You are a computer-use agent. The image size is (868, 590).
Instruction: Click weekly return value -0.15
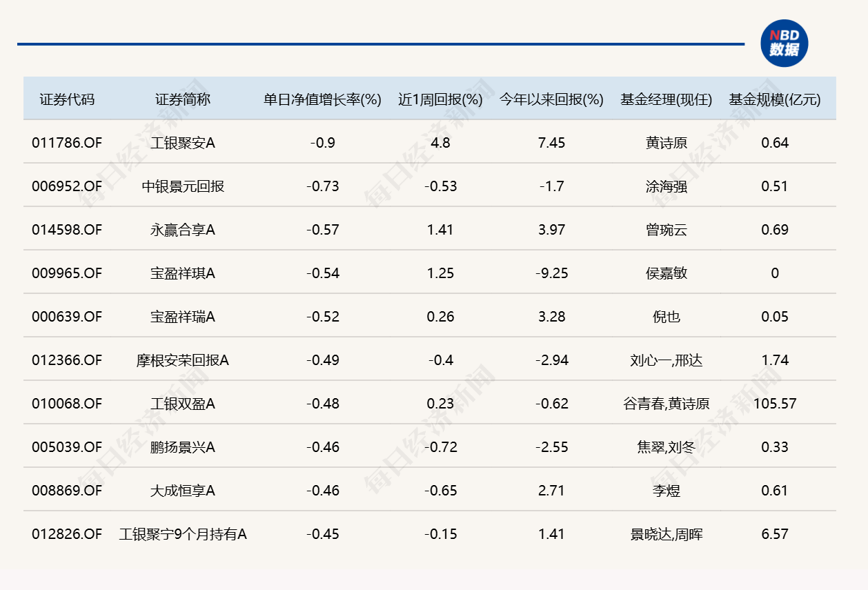tap(440, 534)
